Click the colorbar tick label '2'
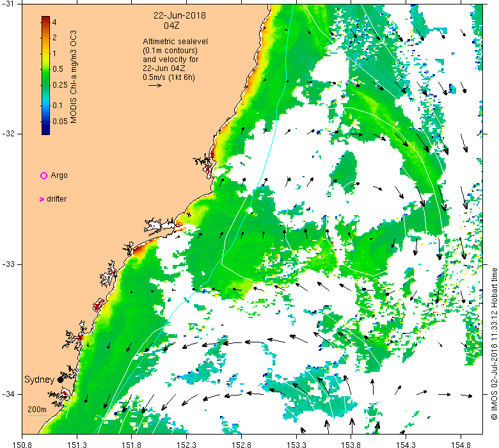This screenshot has width=499, height=448. [x=54, y=37]
